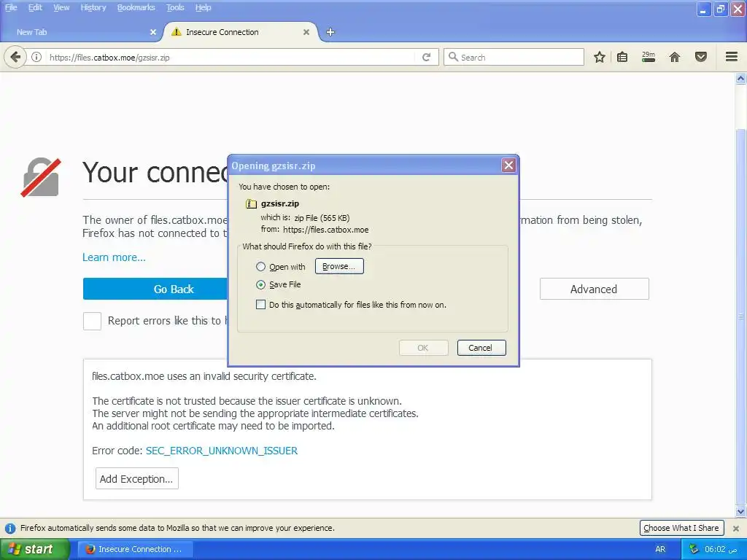The width and height of the screenshot is (747, 560).
Task: Open the Firefox hamburger menu
Action: (732, 57)
